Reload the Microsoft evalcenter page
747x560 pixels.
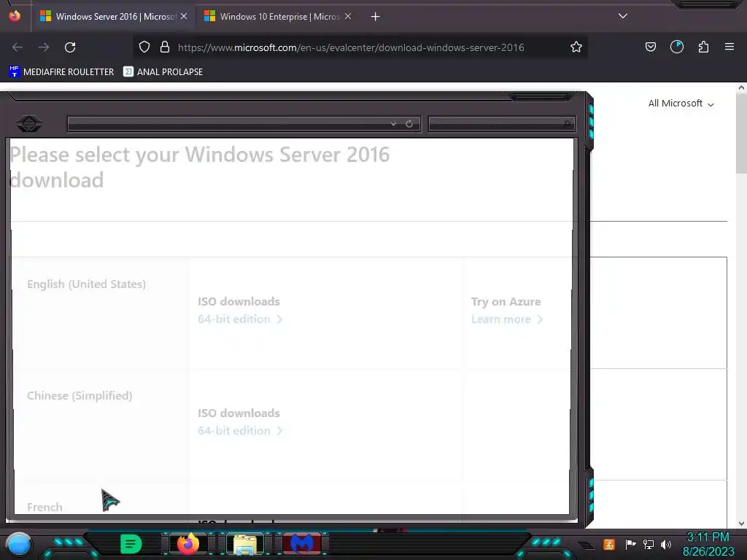pyautogui.click(x=70, y=47)
